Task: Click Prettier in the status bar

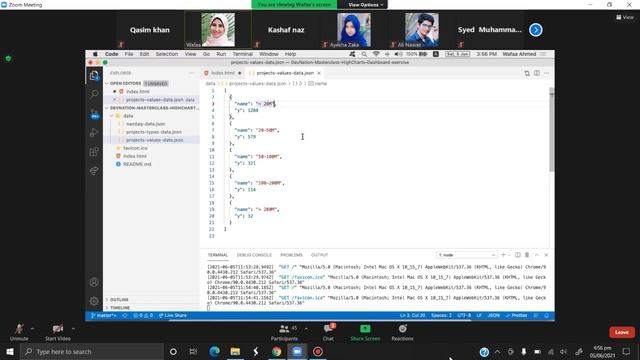Action: 517,316
